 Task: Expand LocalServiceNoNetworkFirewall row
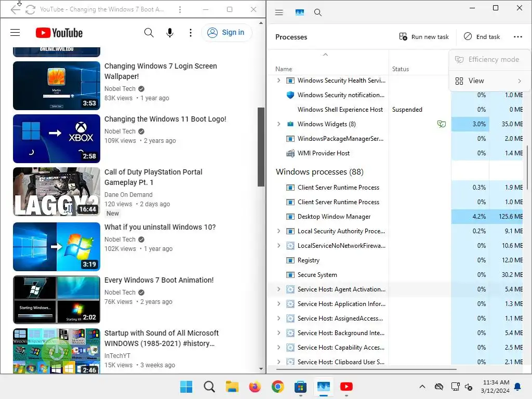coord(278,245)
